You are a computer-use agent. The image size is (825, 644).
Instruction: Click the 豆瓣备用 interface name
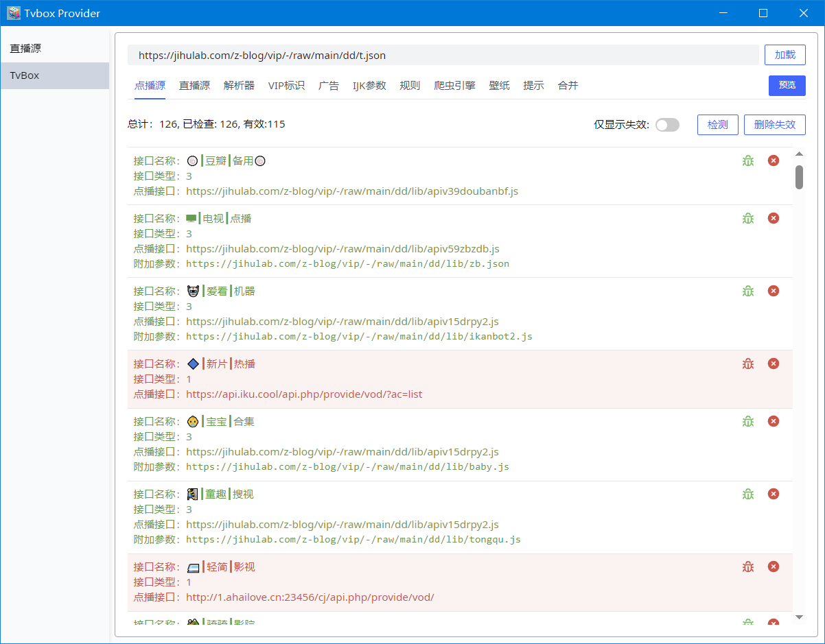pos(226,161)
